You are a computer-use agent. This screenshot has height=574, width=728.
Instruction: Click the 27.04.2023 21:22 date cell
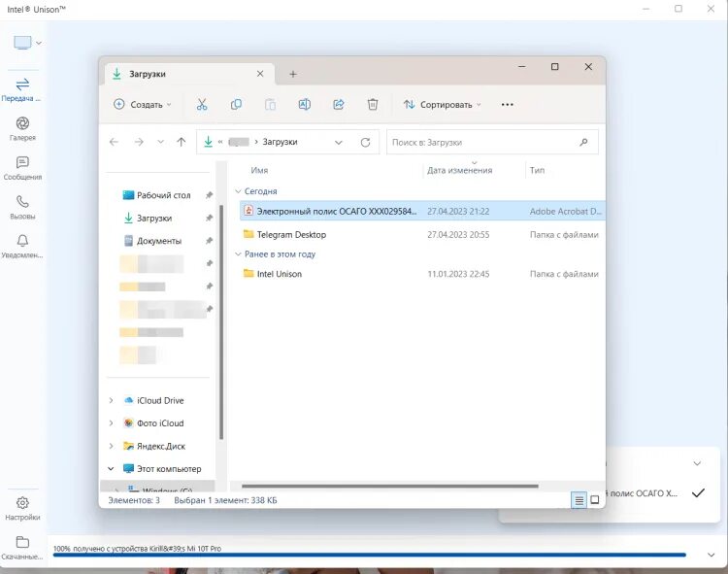point(458,212)
